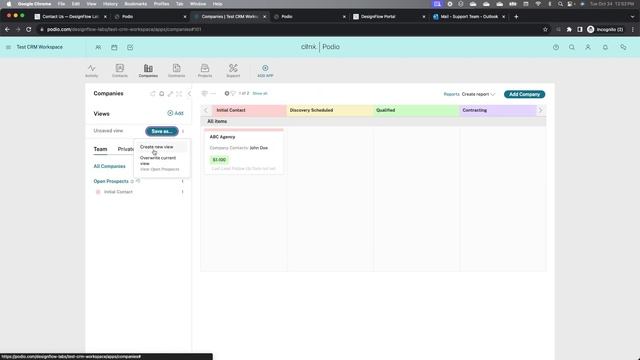Screen dimensions: 640x360
Task: Click the green $3,000 value tag
Action: pos(219,160)
